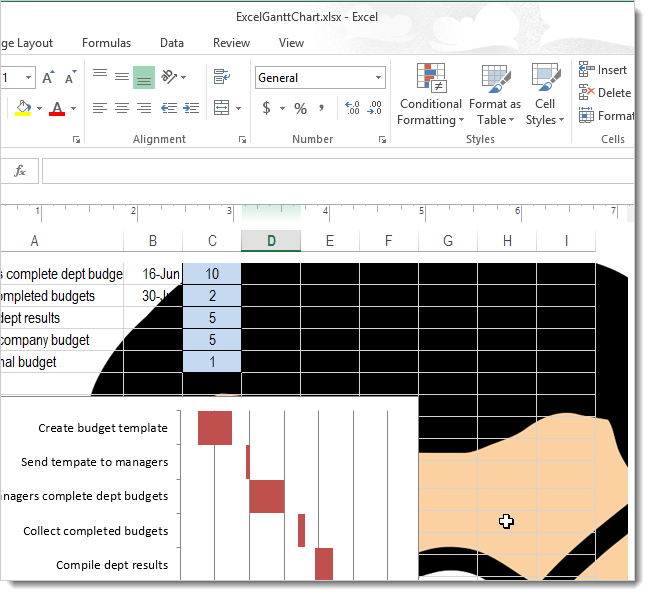Select column E header
The width and height of the screenshot is (650, 596).
330,241
